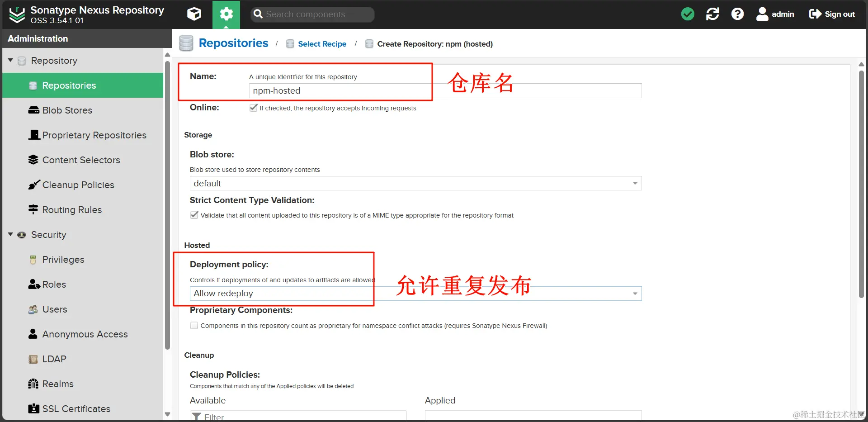Viewport: 868px width, 422px height.
Task: Click the sidebar vertical scrollbar
Action: 167,206
